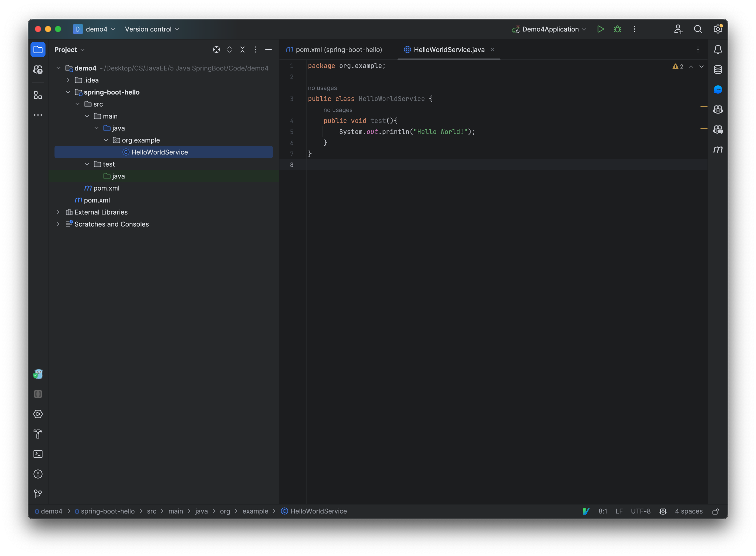This screenshot has width=756, height=556.
Task: Click the 4 spaces indent setting
Action: pyautogui.click(x=688, y=511)
